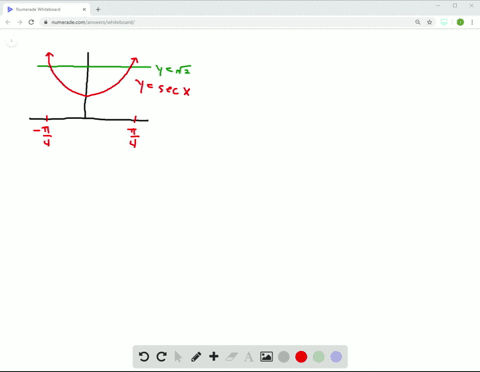Open the Chrome three-dot menu
Image resolution: width=480 pixels, height=372 pixels.
click(x=472, y=22)
